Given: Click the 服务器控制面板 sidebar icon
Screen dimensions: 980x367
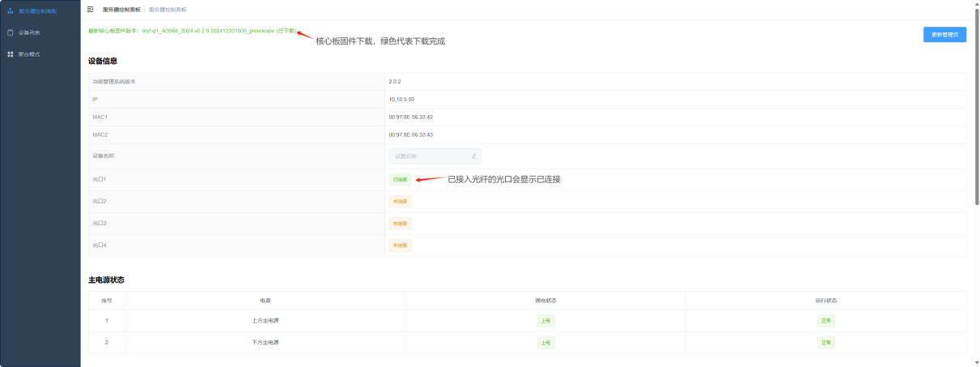Looking at the screenshot, I should (11, 11).
